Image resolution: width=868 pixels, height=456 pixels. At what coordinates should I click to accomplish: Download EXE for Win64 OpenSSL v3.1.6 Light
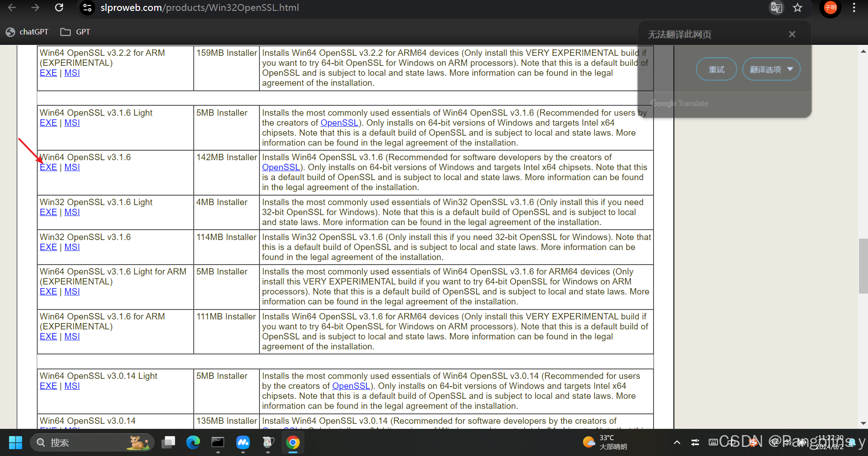49,123
